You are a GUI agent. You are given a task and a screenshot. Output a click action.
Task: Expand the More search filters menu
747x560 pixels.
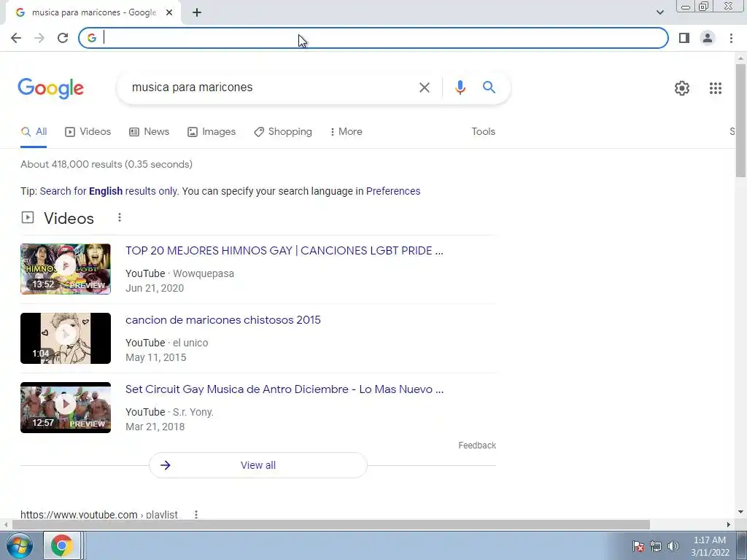click(347, 132)
